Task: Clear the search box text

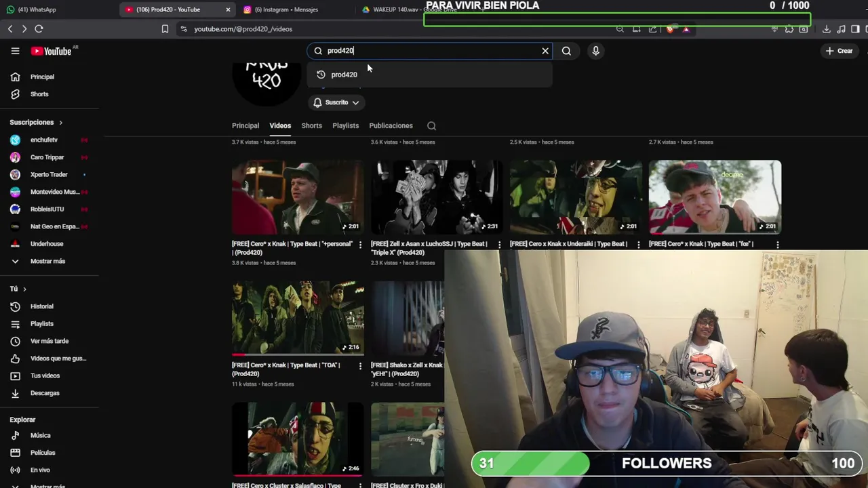Action: 545,51
